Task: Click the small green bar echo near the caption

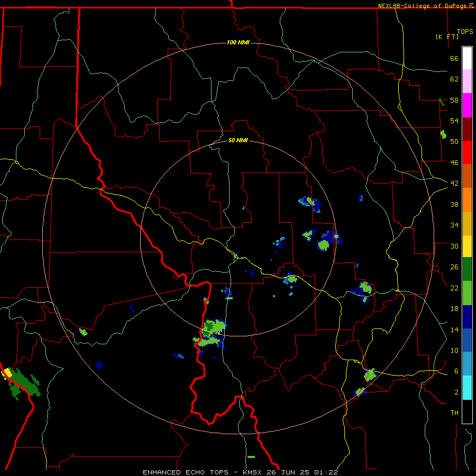Action: [x=251, y=457]
